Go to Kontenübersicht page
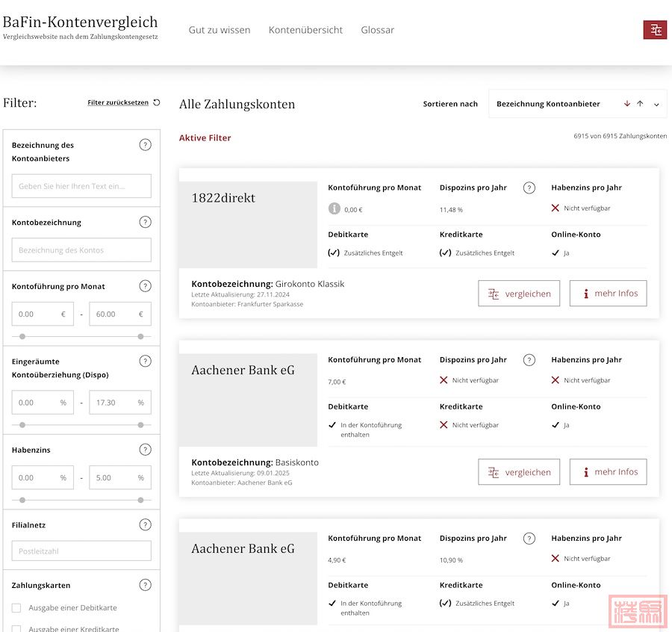672x632 pixels. click(305, 30)
